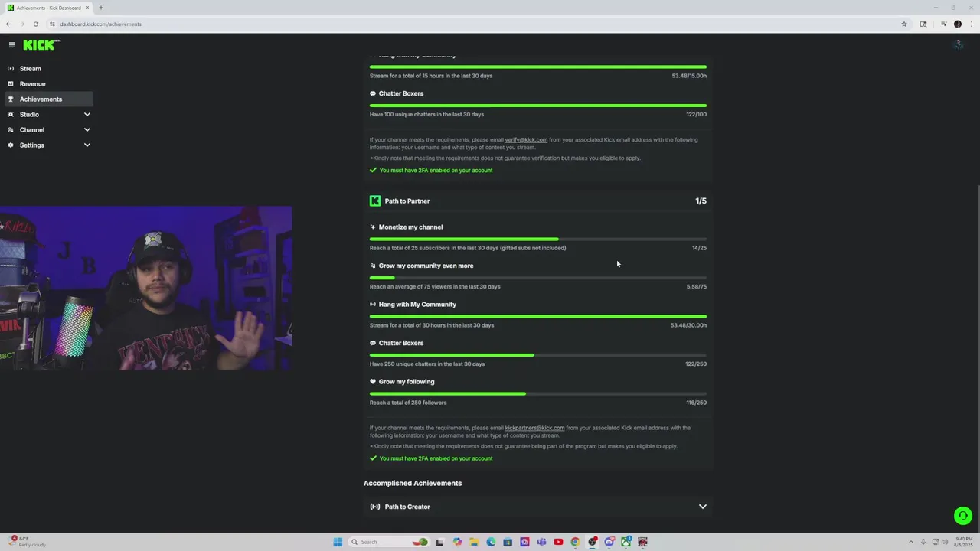Show hidden system tray icons
This screenshot has width=980, height=551.
click(x=910, y=542)
